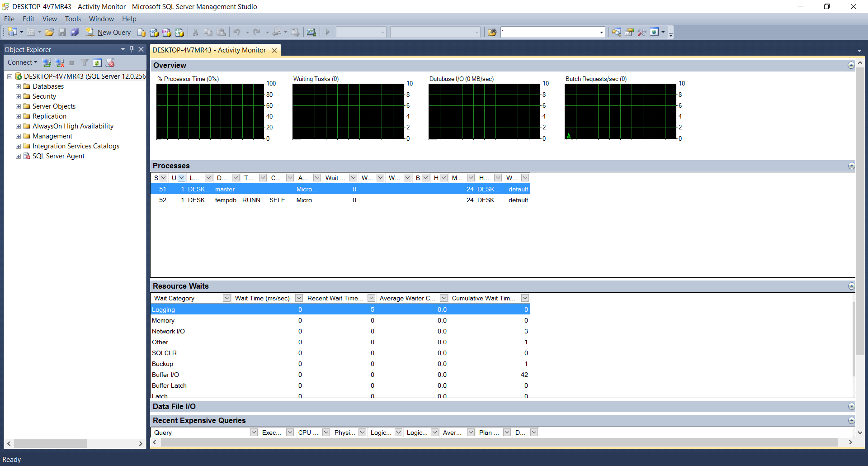Click the web browser toolbar icon

coord(654,32)
